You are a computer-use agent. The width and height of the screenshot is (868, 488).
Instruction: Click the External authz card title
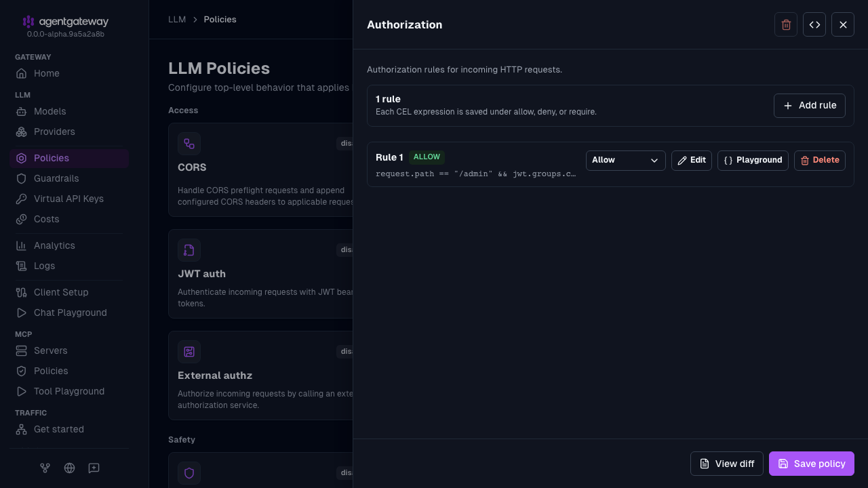pyautogui.click(x=215, y=375)
